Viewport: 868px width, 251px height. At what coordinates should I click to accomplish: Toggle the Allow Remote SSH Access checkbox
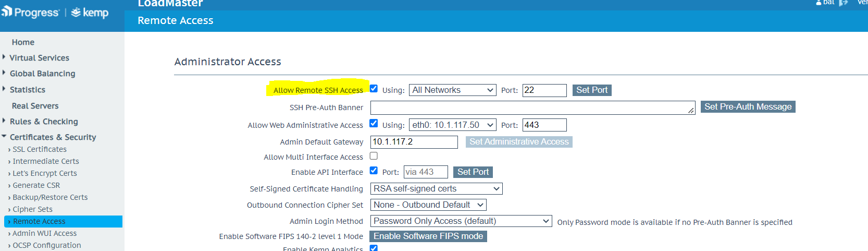374,89
